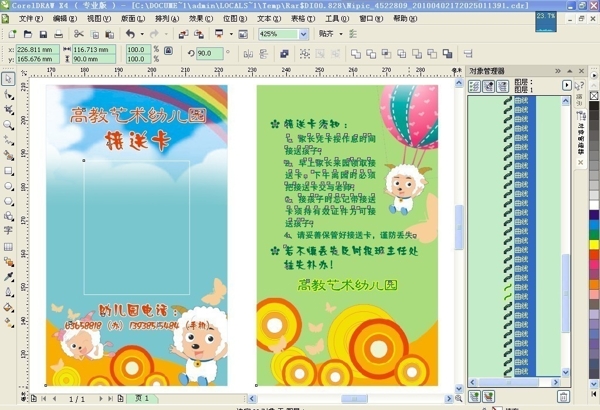This screenshot has width=600, height=410.
Task: Click the Group objects icon
Action: (305, 54)
